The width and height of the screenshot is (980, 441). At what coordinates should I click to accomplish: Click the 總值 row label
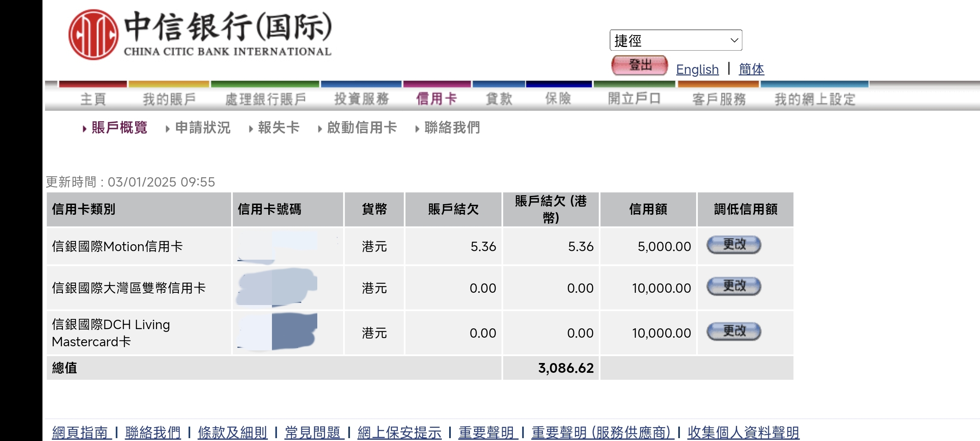coord(65,368)
